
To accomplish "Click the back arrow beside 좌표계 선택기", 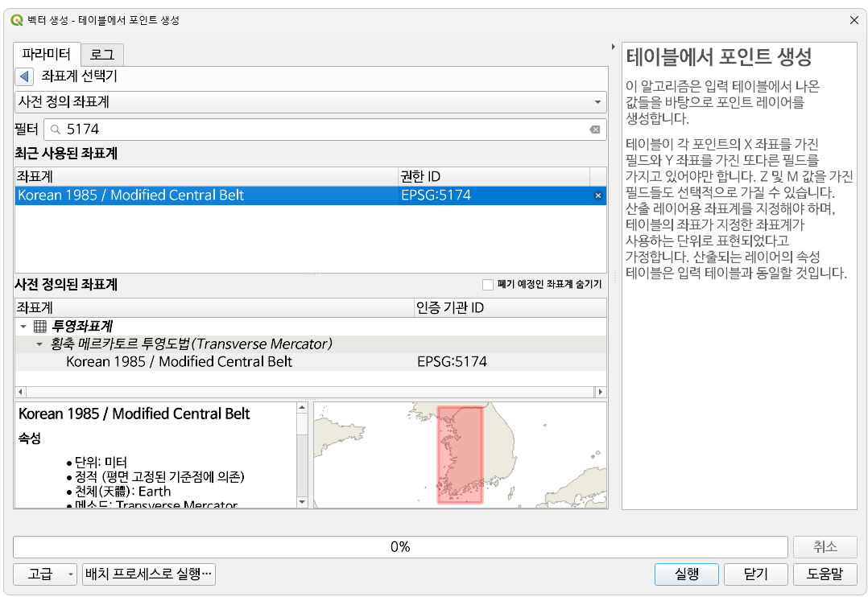I will 24,76.
